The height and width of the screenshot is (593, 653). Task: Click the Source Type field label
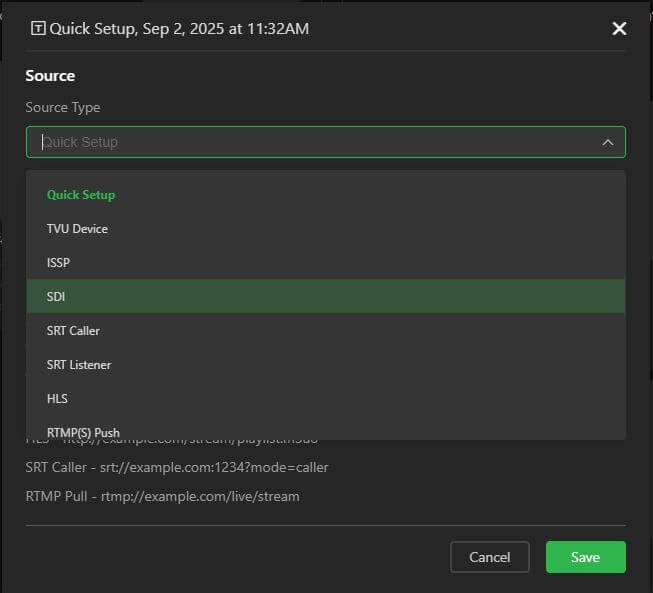(63, 107)
